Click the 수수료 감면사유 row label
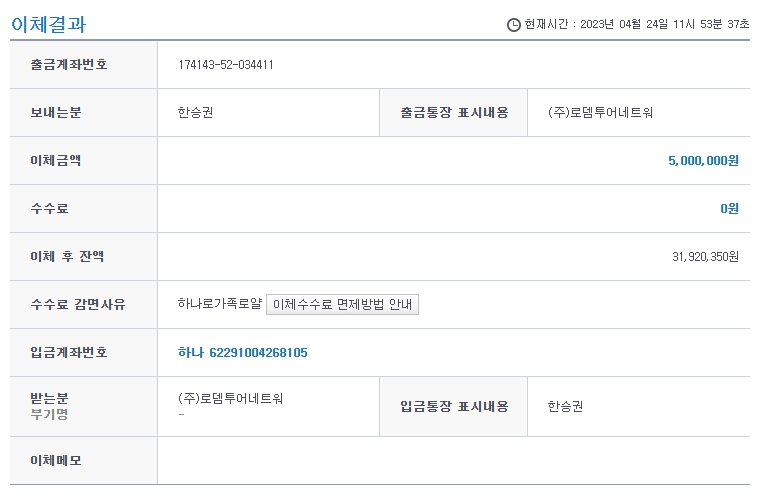The height and width of the screenshot is (498, 768). tap(78, 305)
